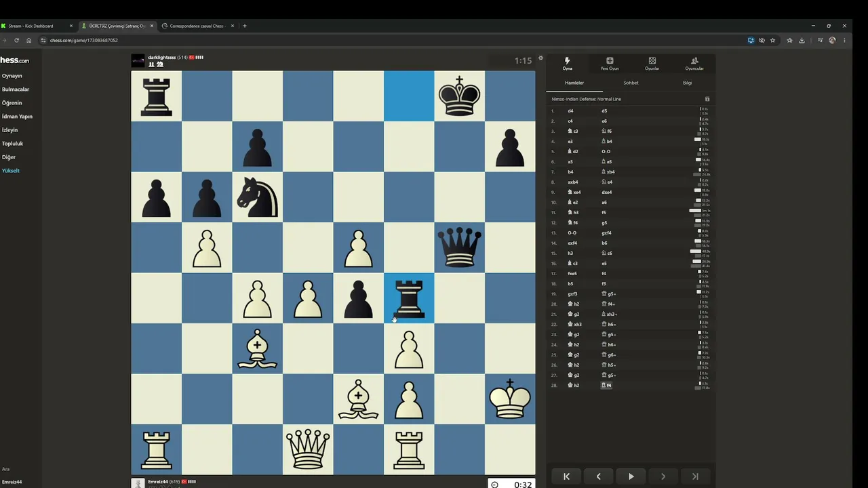Close the Stream - Kick Dashboard tab
The width and height of the screenshot is (868, 488).
[x=71, y=26]
